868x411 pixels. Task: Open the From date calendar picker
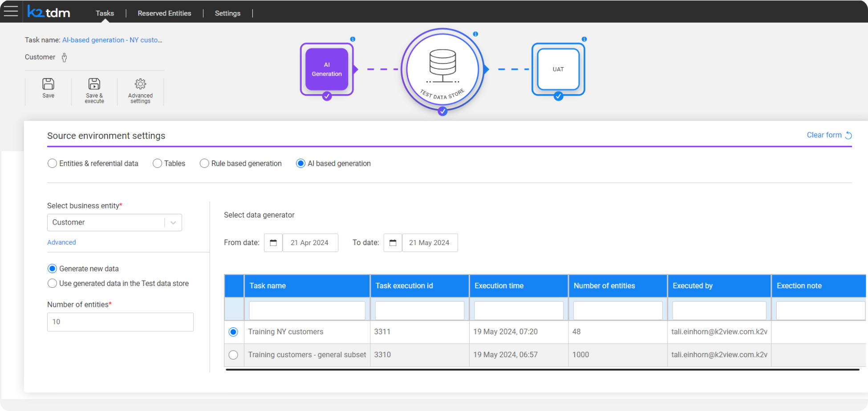[x=273, y=242]
